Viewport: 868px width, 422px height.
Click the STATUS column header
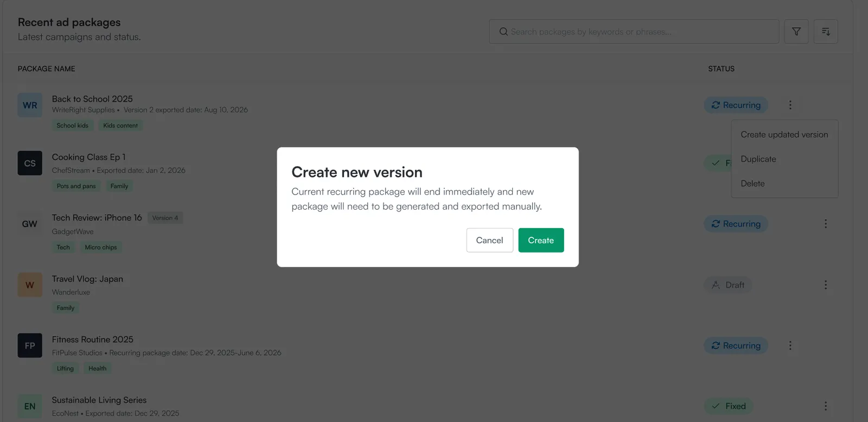coord(721,69)
